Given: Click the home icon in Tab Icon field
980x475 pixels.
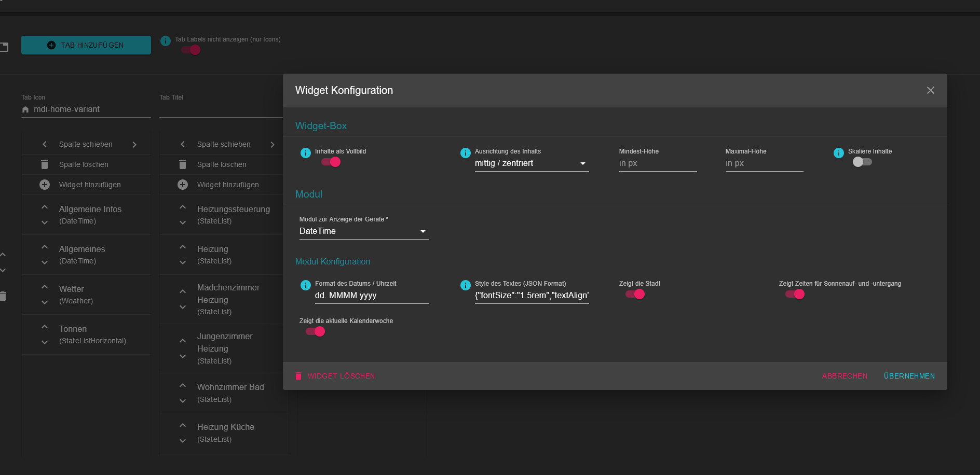Looking at the screenshot, I should pos(25,109).
